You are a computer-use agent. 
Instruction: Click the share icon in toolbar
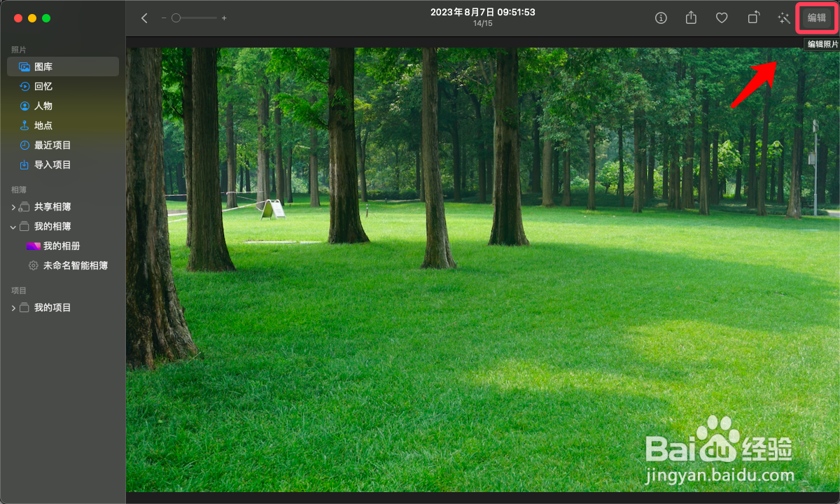(x=691, y=18)
